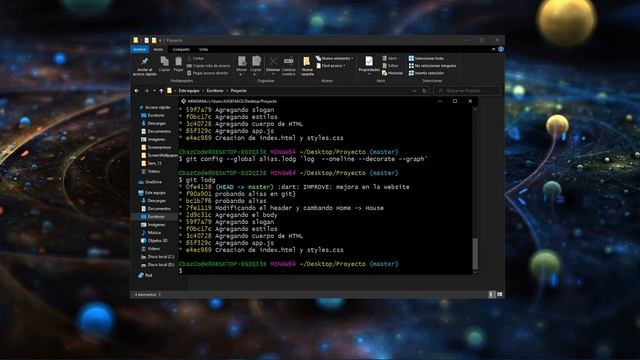Open ScreenWallpaper folder in the sidebar
640x360 pixels.
coord(159,156)
